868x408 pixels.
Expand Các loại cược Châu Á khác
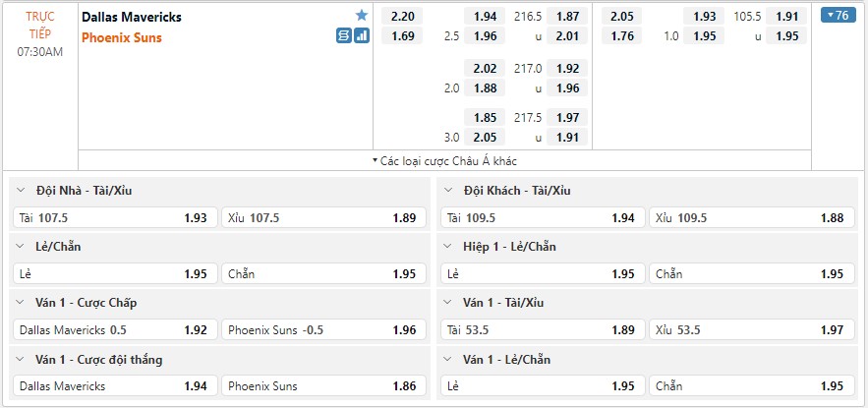[444, 161]
